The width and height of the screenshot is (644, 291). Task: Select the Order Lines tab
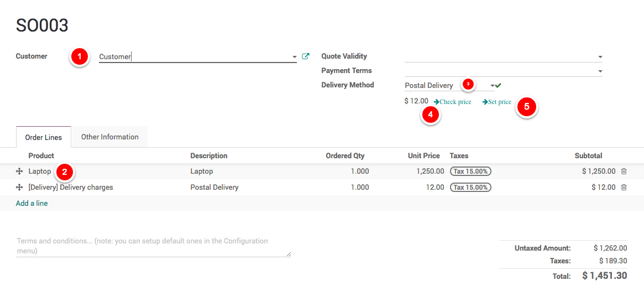pos(44,137)
